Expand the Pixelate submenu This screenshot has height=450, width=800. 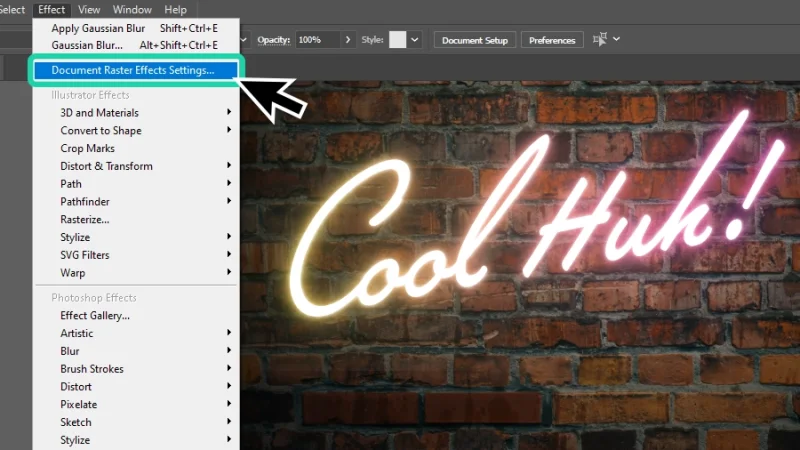136,405
